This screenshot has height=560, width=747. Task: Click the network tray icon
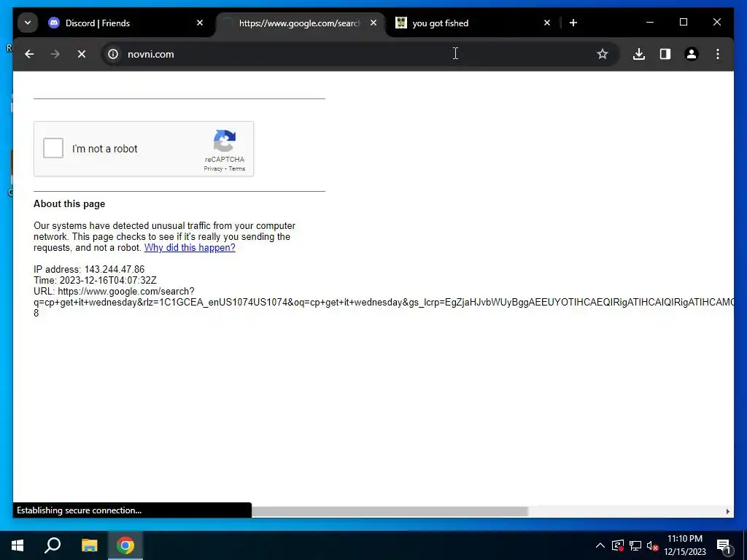tap(635, 545)
